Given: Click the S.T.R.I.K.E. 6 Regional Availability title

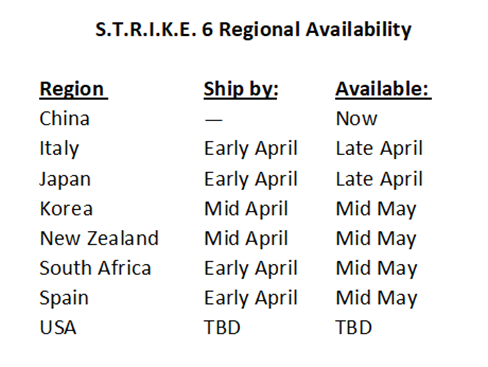Looking at the screenshot, I should 253,30.
